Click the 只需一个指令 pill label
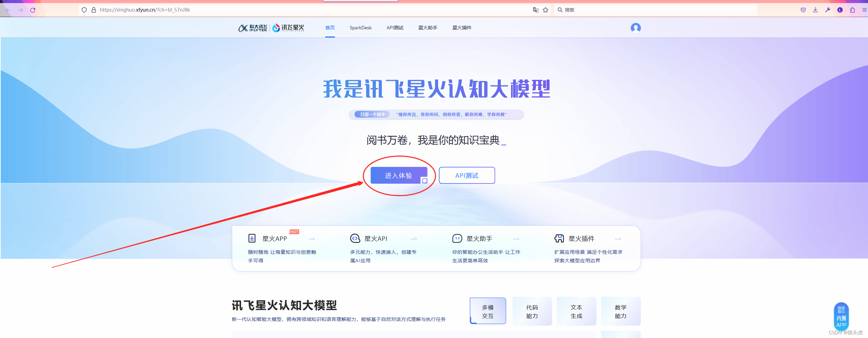Image resolution: width=868 pixels, height=338 pixels. [x=372, y=115]
